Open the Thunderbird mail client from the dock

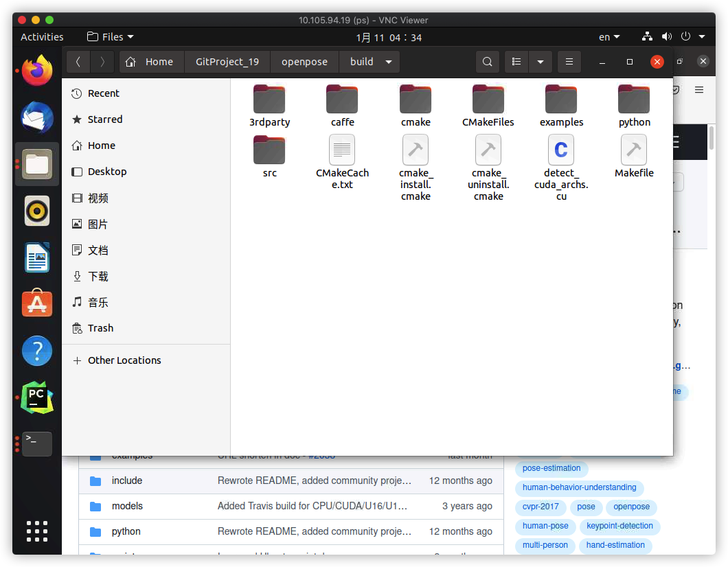pos(36,117)
